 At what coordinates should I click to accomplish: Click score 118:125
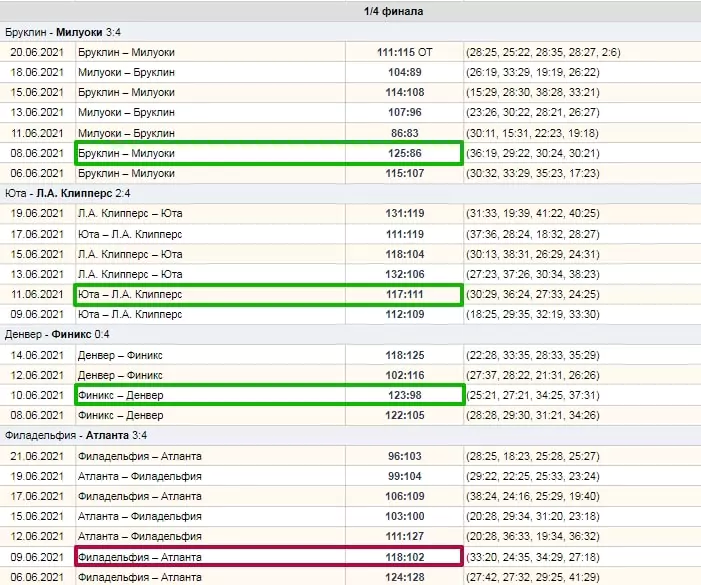[x=405, y=356]
